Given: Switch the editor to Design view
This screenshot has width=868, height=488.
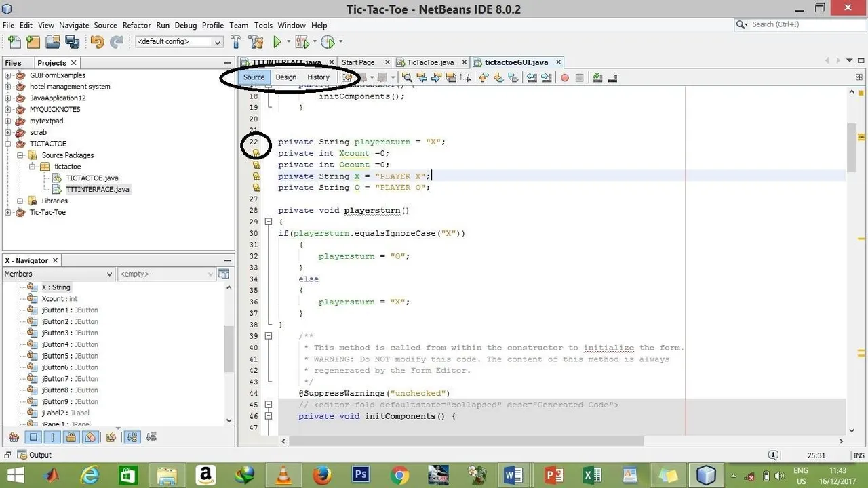Looking at the screenshot, I should coord(285,77).
